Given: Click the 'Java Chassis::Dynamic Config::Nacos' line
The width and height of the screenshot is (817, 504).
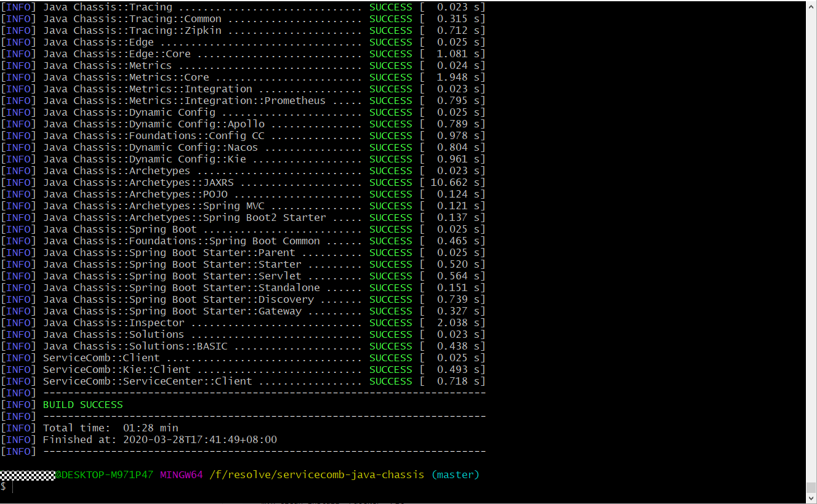Looking at the screenshot, I should (x=243, y=148).
